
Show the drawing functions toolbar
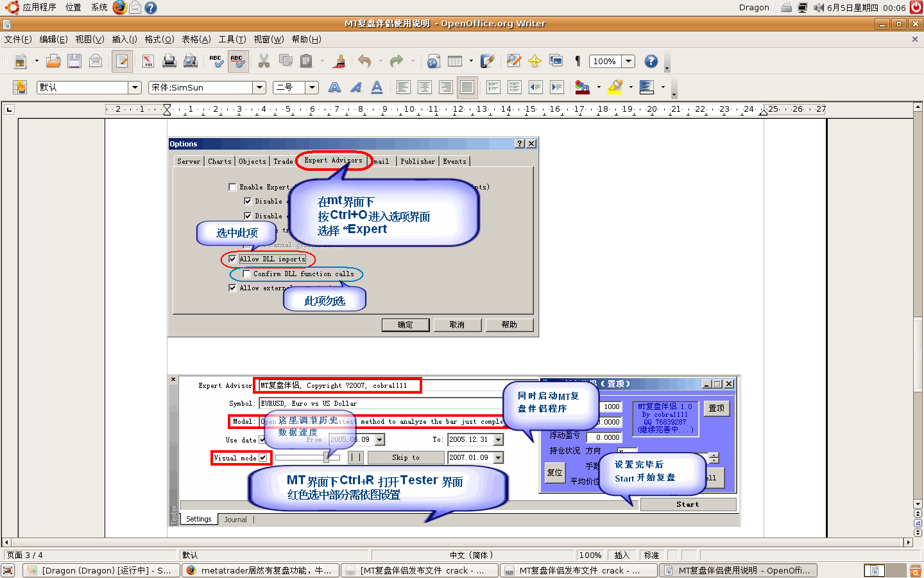(488, 61)
